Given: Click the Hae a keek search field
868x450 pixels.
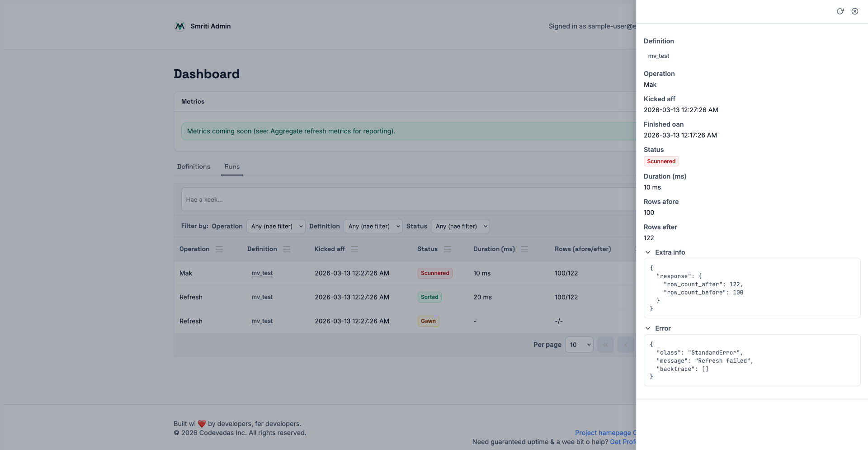Looking at the screenshot, I should pyautogui.click(x=407, y=199).
